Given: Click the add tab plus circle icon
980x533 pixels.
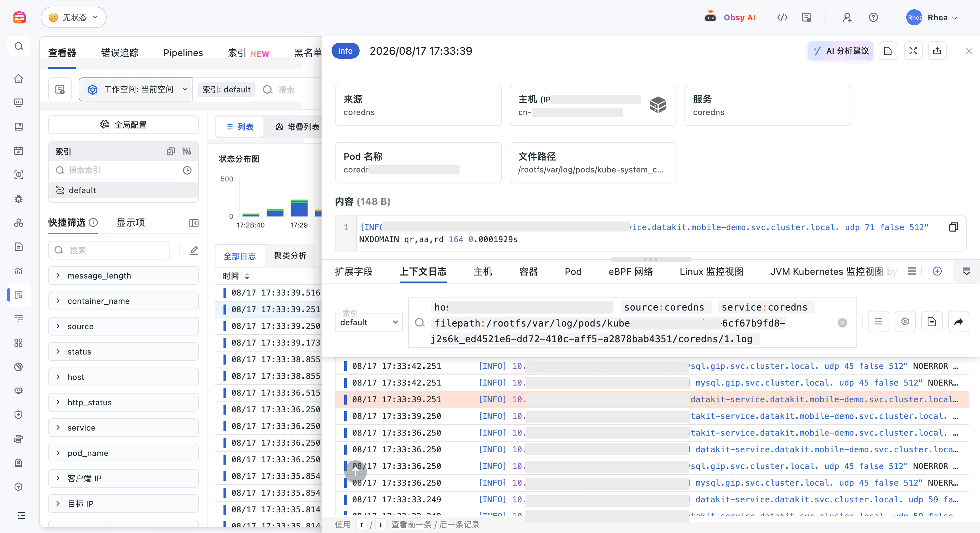Looking at the screenshot, I should [937, 271].
